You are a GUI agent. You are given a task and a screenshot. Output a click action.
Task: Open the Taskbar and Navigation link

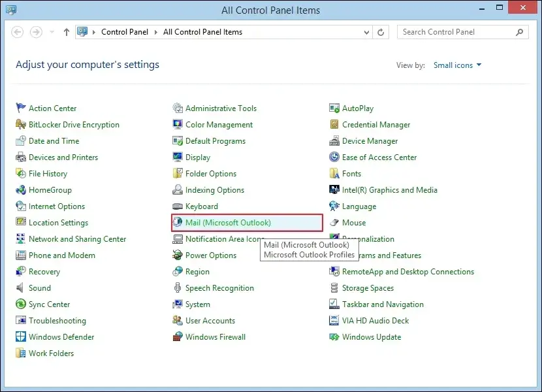click(x=383, y=304)
